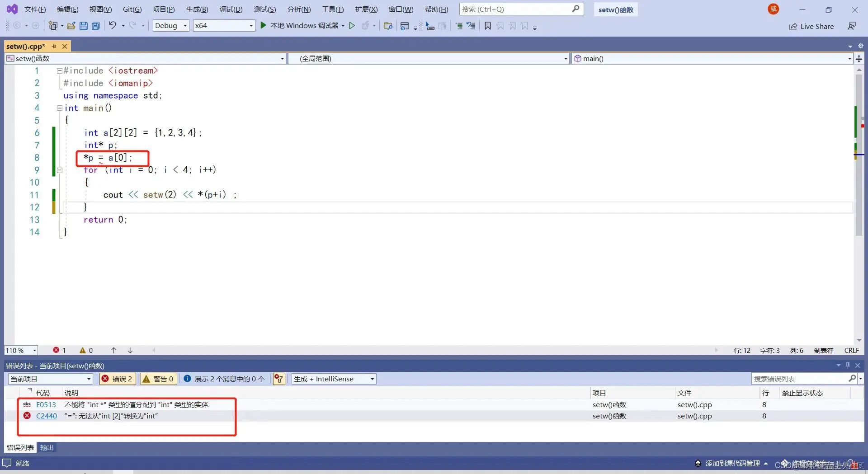The width and height of the screenshot is (868, 474).
Task: Collapse the main() function on line 4
Action: pos(59,108)
